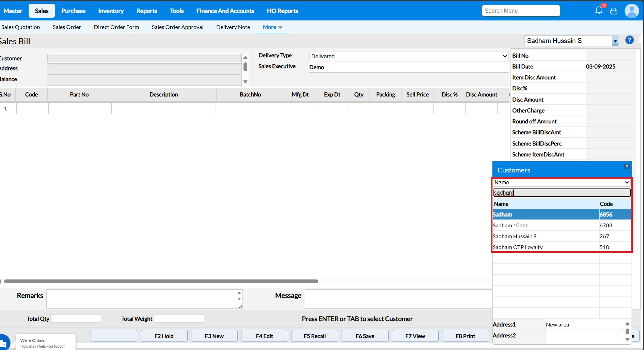
Task: Click the Part No column header
Action: coord(79,94)
